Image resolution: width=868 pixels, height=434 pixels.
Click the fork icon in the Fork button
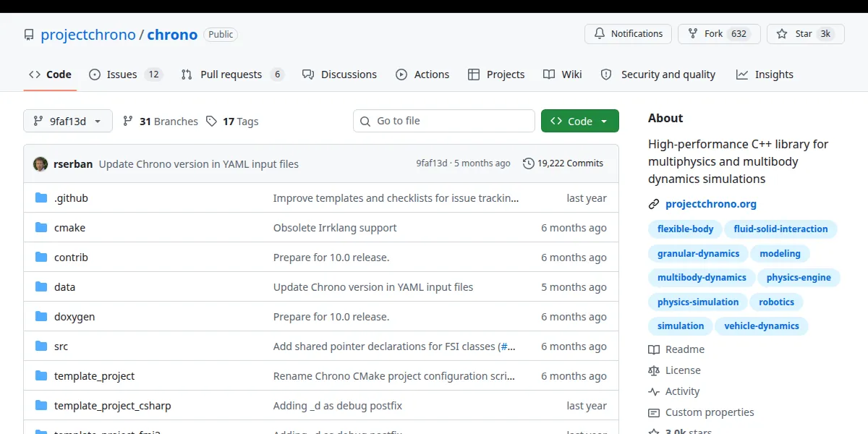point(693,34)
